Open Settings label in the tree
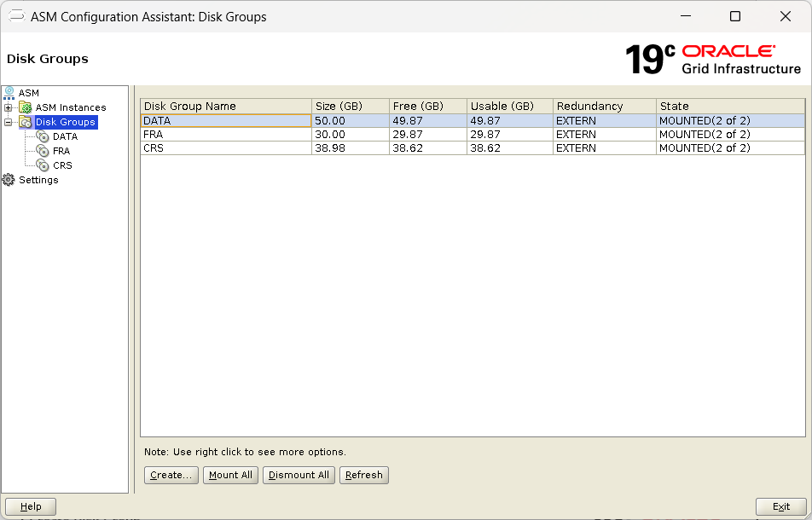Screen dimensions: 812x520 pos(39,180)
